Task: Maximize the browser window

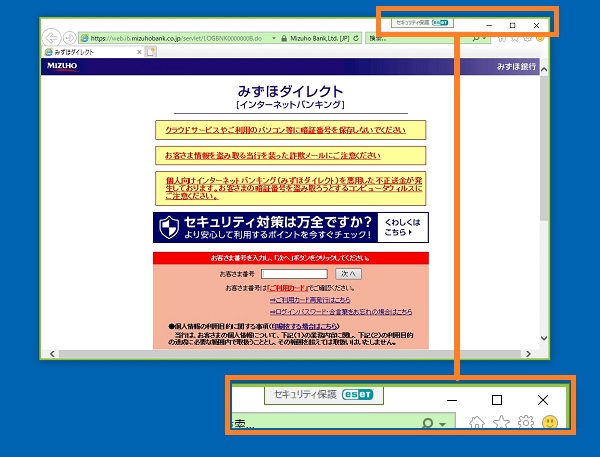Action: pyautogui.click(x=512, y=26)
